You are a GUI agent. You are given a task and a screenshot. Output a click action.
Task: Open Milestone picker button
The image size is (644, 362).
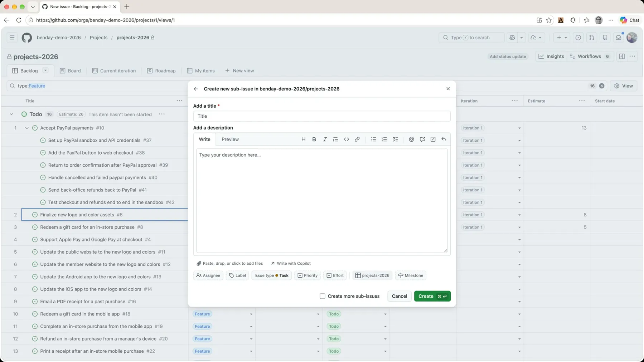pos(411,275)
